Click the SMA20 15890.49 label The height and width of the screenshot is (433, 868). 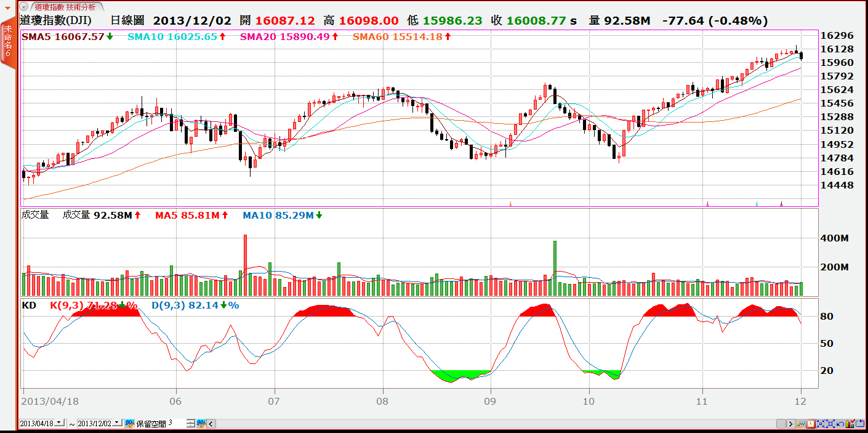[284, 36]
